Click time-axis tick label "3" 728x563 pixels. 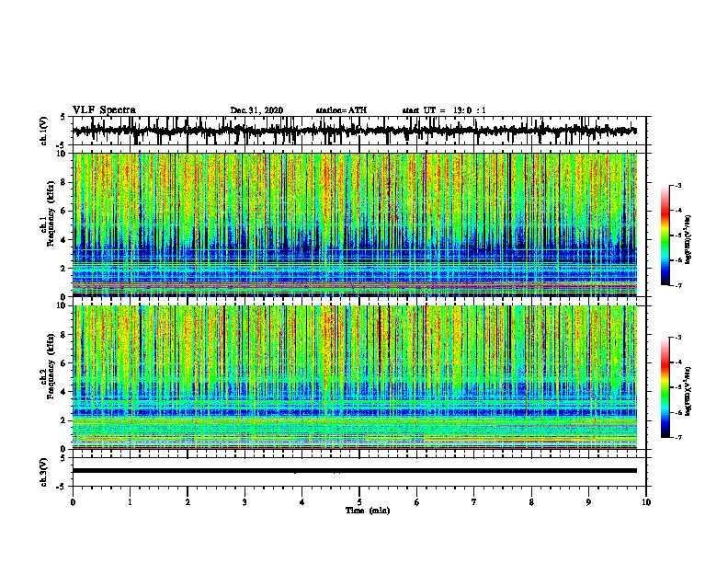tap(245, 502)
